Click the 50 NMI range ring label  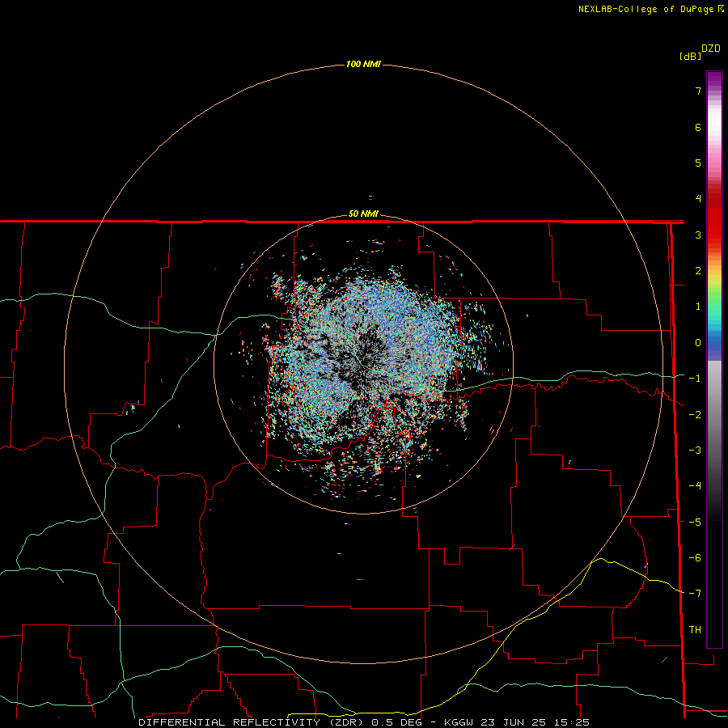tap(363, 214)
